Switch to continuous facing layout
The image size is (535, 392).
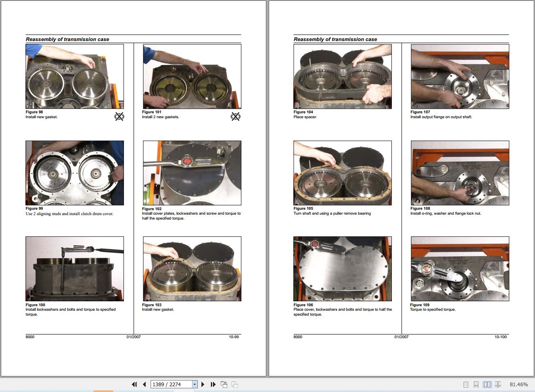(x=498, y=385)
